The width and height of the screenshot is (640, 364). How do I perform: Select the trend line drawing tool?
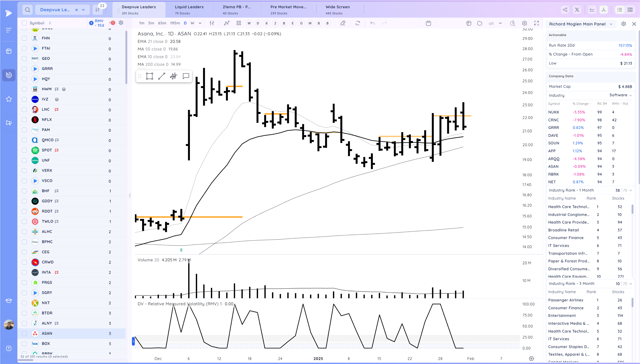point(162,76)
